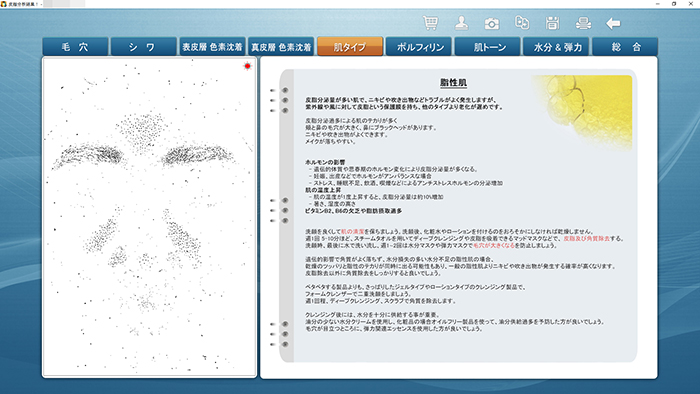Select the 真皮層 色素沈着 tab

(x=281, y=47)
